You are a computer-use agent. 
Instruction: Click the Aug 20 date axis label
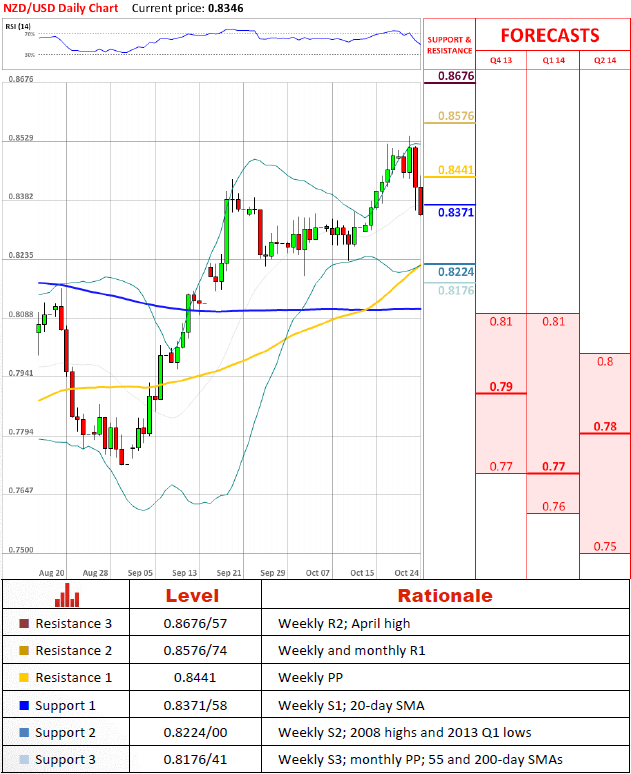[x=51, y=573]
